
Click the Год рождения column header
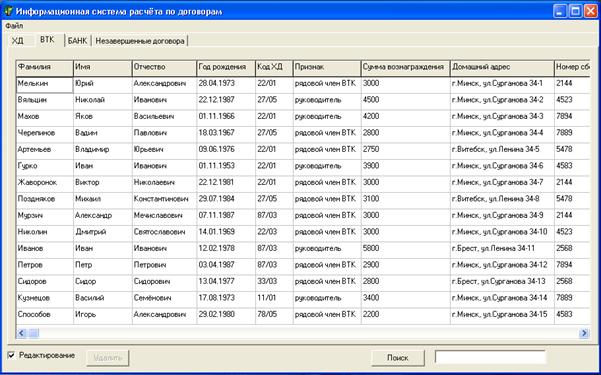tap(226, 68)
